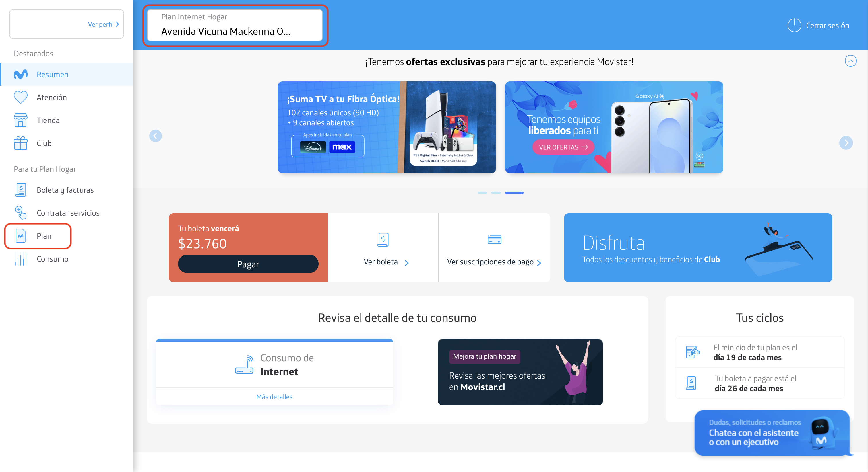Select Contratar servicios in sidebar
Screen dimensions: 868x472
click(67, 213)
